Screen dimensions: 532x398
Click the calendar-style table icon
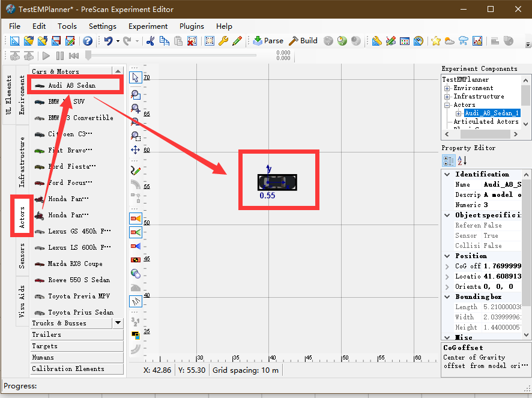(x=405, y=41)
